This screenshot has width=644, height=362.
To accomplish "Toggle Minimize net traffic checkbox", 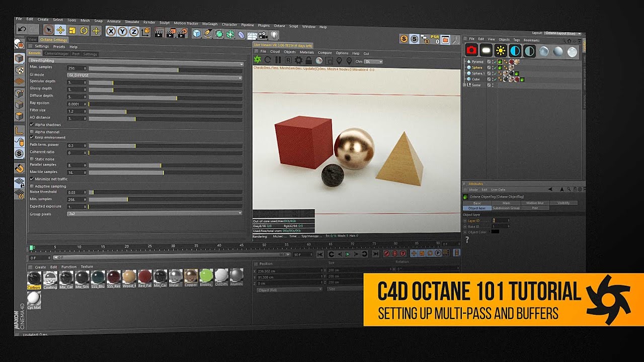I will pos(32,178).
